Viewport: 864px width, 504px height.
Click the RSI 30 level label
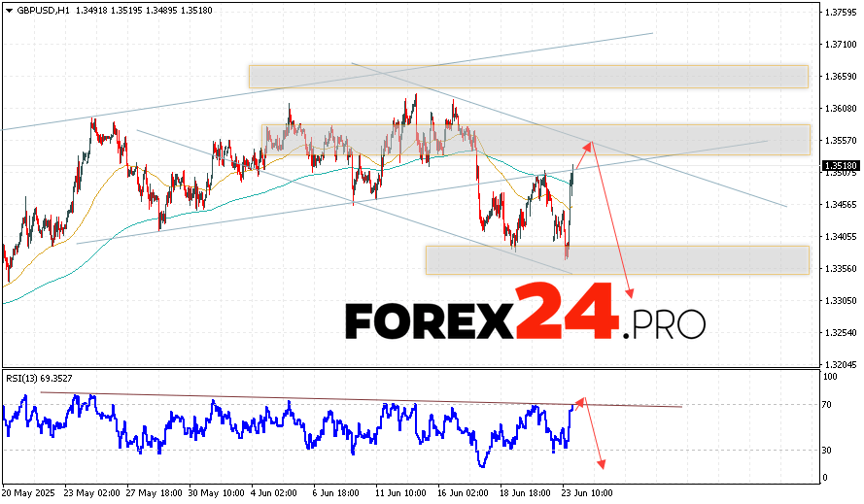pos(828,450)
